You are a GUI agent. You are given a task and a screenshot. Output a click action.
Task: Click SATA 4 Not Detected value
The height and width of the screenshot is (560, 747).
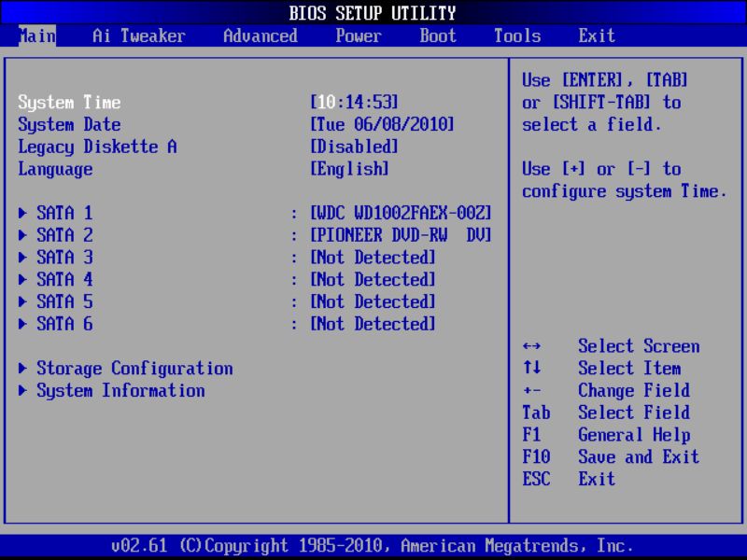[373, 279]
